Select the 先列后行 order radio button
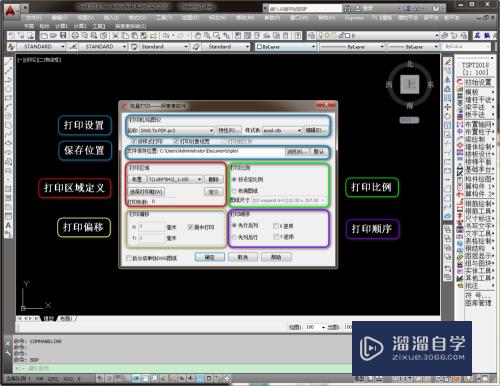 (234, 237)
